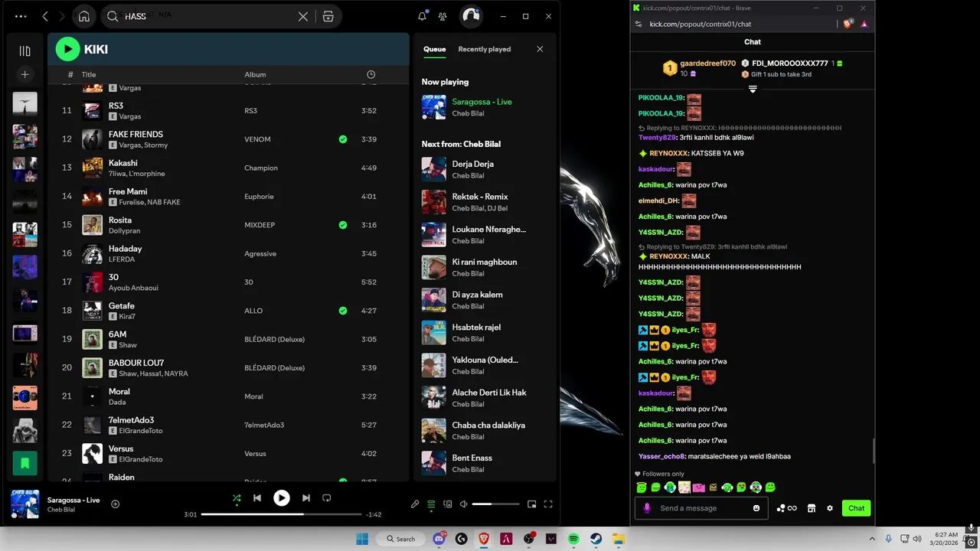Open the Browse icon beside search

pyautogui.click(x=328, y=16)
